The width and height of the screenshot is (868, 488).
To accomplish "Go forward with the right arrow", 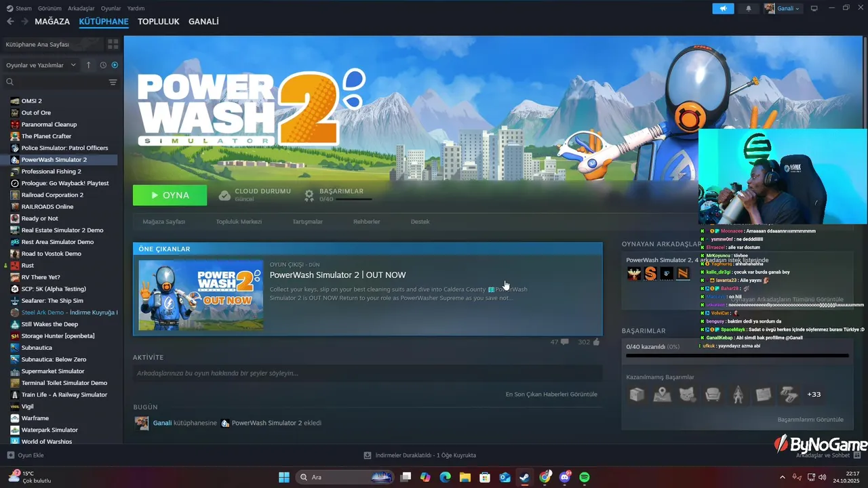I will coord(24,22).
